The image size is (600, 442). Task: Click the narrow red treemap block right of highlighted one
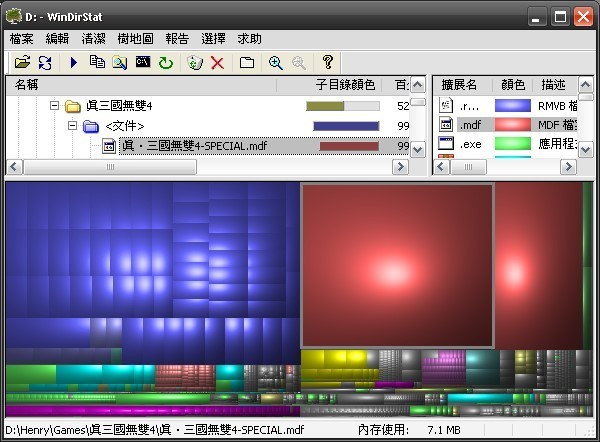pos(538,266)
